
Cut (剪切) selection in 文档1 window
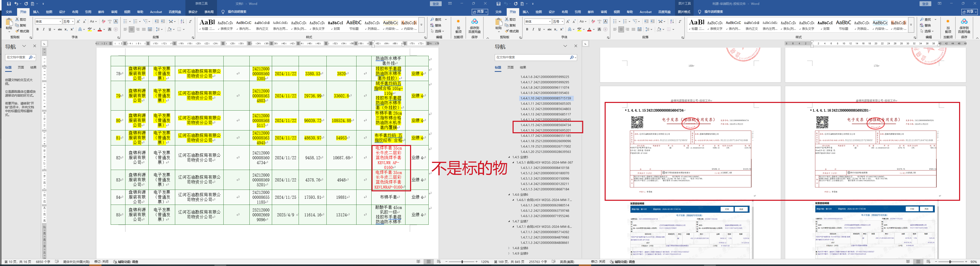[21, 19]
